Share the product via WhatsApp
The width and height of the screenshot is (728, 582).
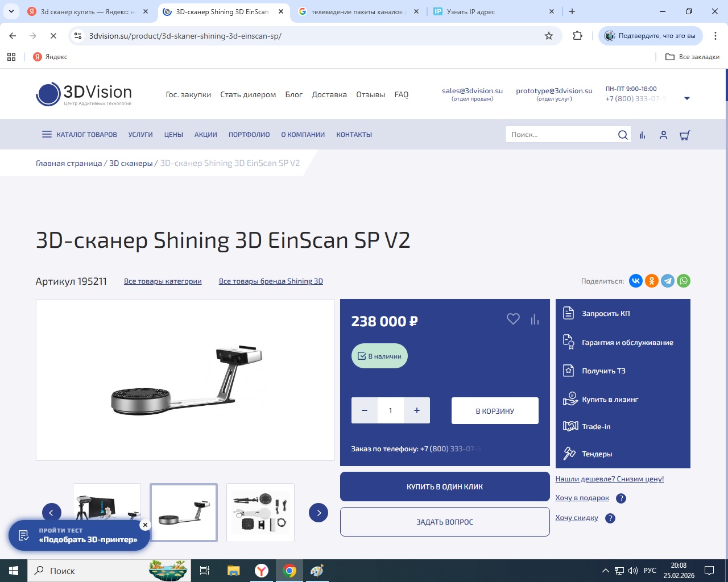[x=684, y=281]
